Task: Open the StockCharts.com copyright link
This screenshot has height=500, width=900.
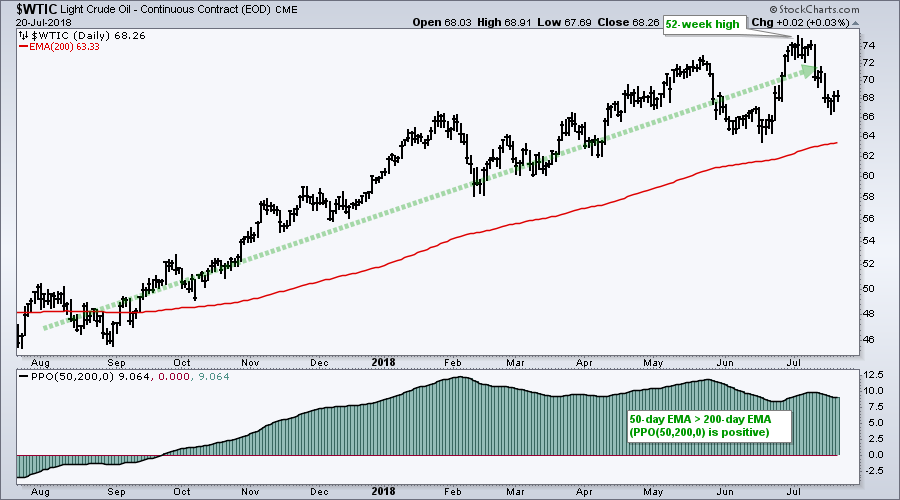Action: tap(814, 9)
